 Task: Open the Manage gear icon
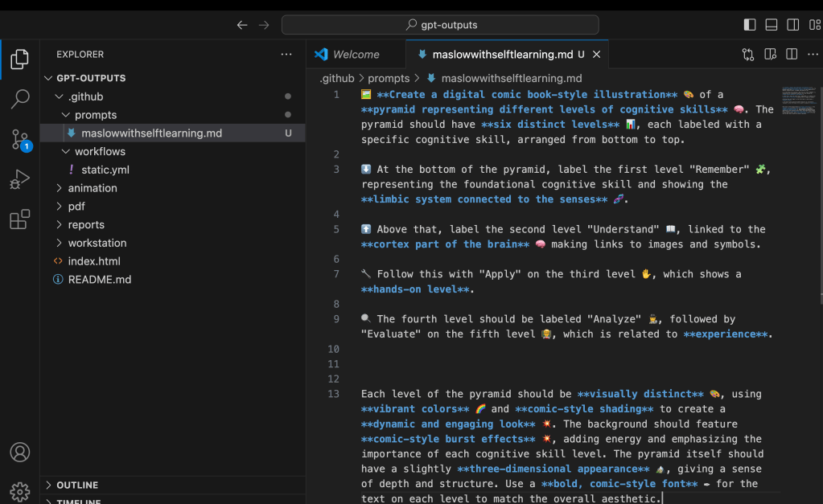click(x=19, y=492)
